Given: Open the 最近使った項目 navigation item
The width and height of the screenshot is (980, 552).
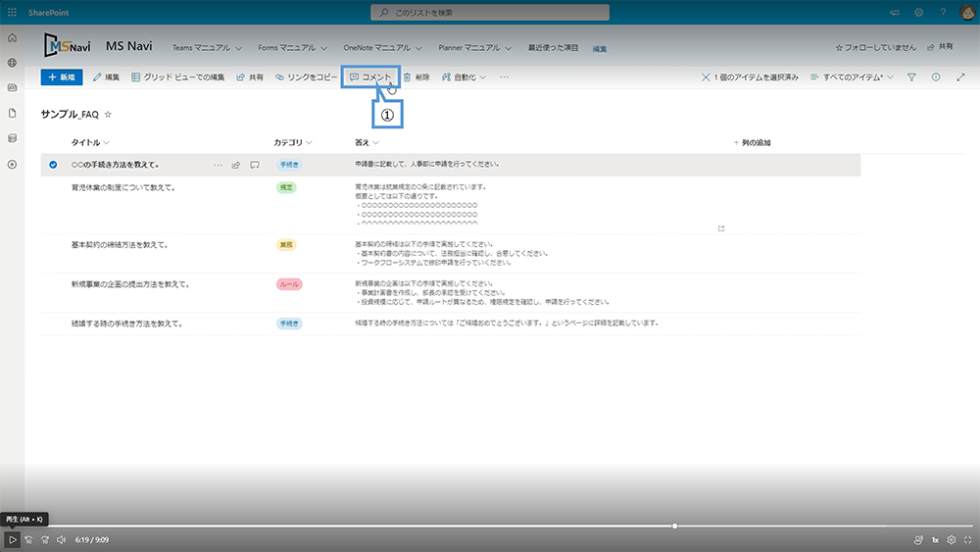Looking at the screenshot, I should point(553,47).
